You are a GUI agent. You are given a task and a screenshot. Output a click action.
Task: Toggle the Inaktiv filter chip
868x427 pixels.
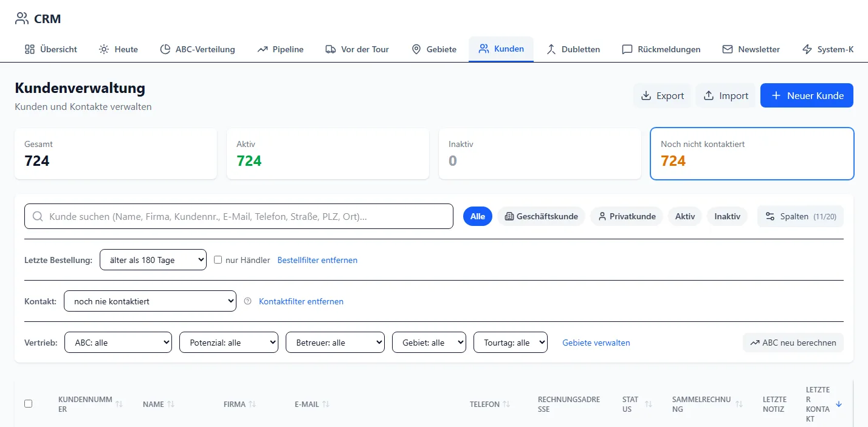(x=727, y=216)
